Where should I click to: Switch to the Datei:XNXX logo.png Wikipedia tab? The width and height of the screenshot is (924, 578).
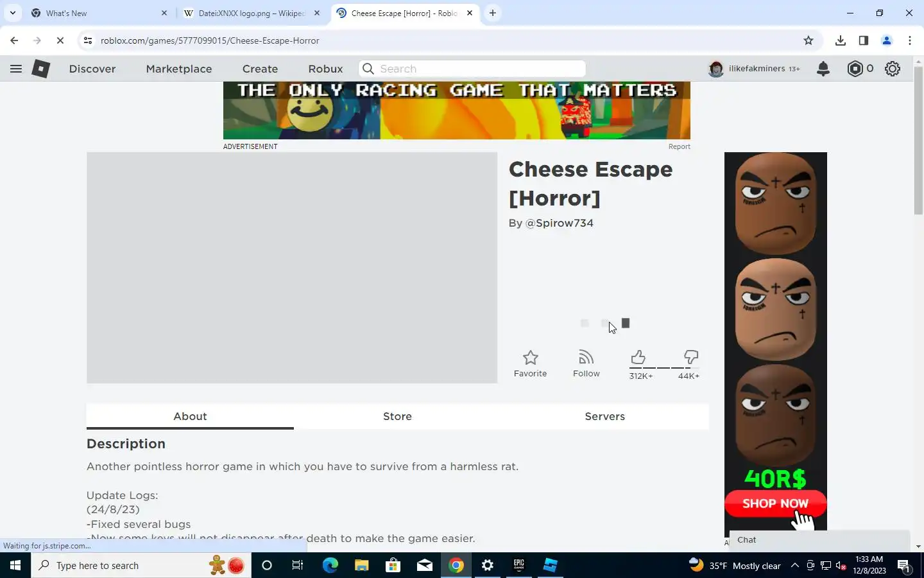pos(252,13)
